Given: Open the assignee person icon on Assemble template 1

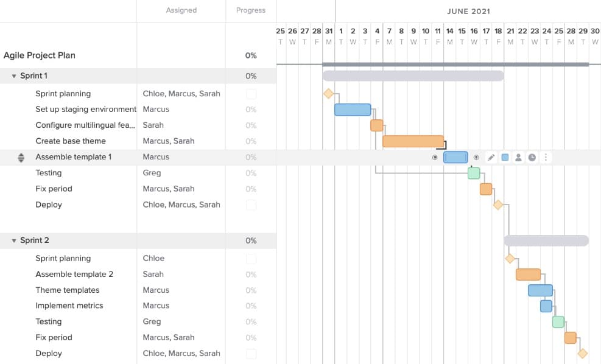Looking at the screenshot, I should [518, 157].
